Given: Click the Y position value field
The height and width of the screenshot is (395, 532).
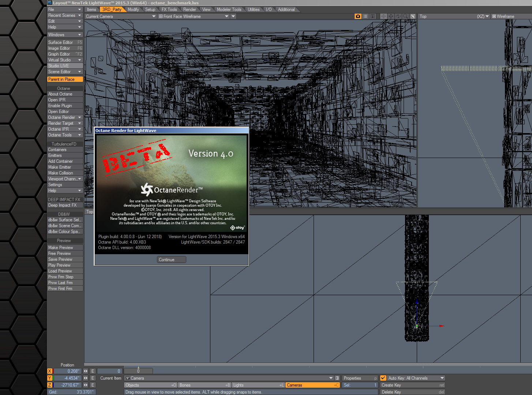Looking at the screenshot, I should 68,378.
